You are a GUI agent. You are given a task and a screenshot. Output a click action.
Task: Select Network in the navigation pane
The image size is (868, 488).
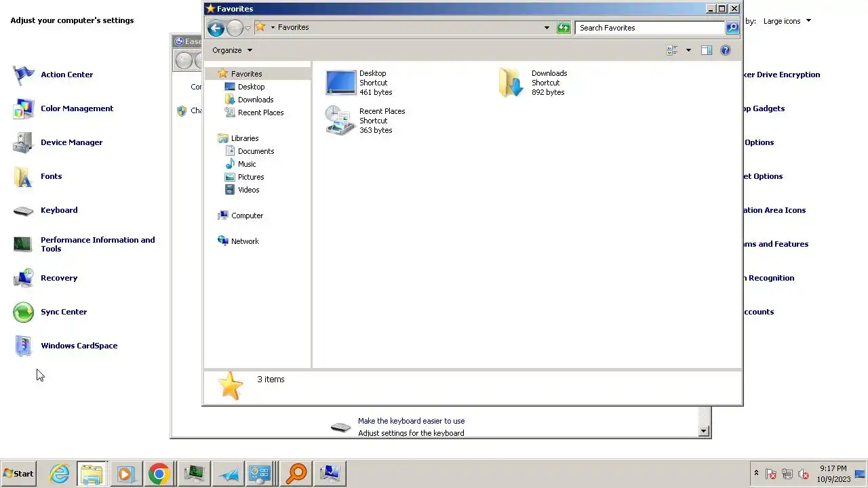tap(245, 241)
